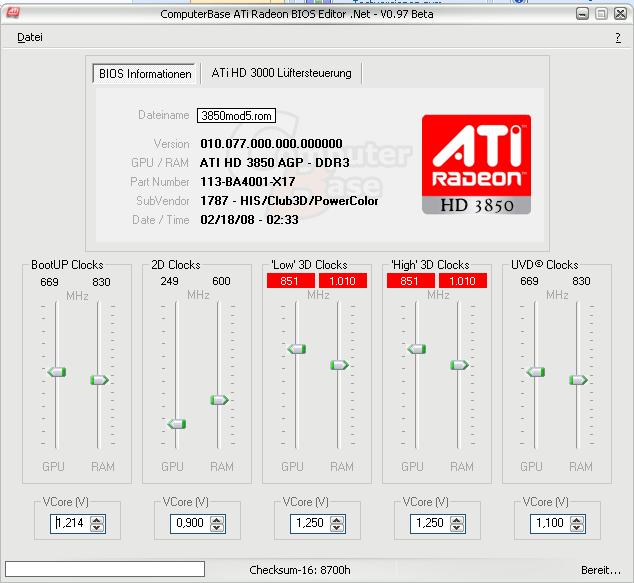The height and width of the screenshot is (583, 634).
Task: Click the 2D Clocks GPU slider handle
Action: [177, 424]
